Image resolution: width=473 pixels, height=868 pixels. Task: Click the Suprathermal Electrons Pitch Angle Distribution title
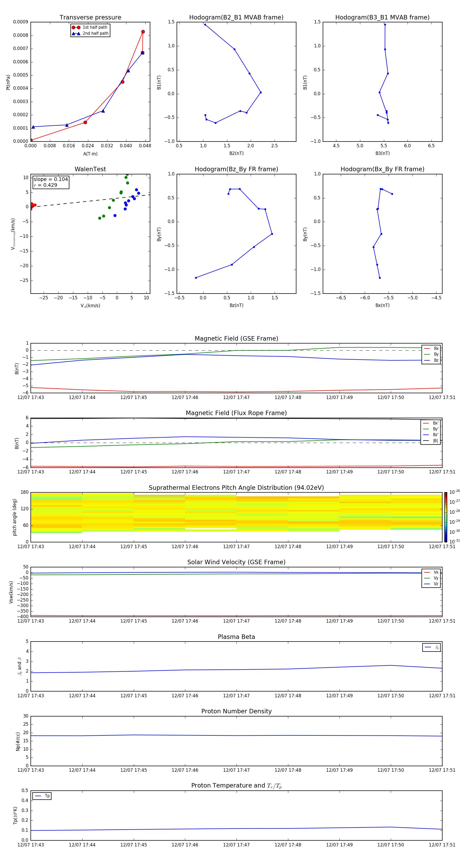point(236,488)
